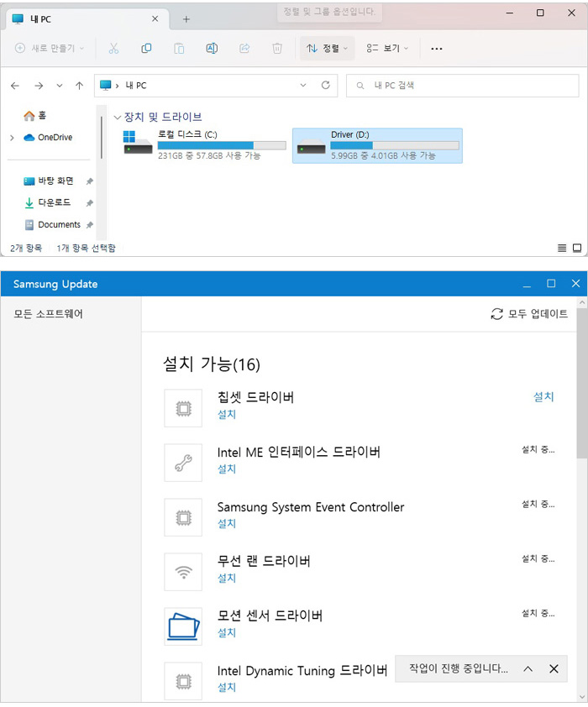This screenshot has height=707, width=588.
Task: Open 바탕 화면 quick access folder
Action: [x=49, y=181]
